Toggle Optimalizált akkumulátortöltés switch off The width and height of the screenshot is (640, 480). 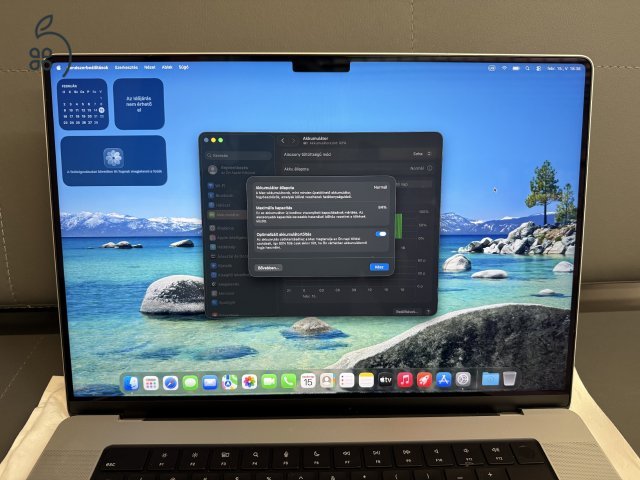tap(381, 234)
